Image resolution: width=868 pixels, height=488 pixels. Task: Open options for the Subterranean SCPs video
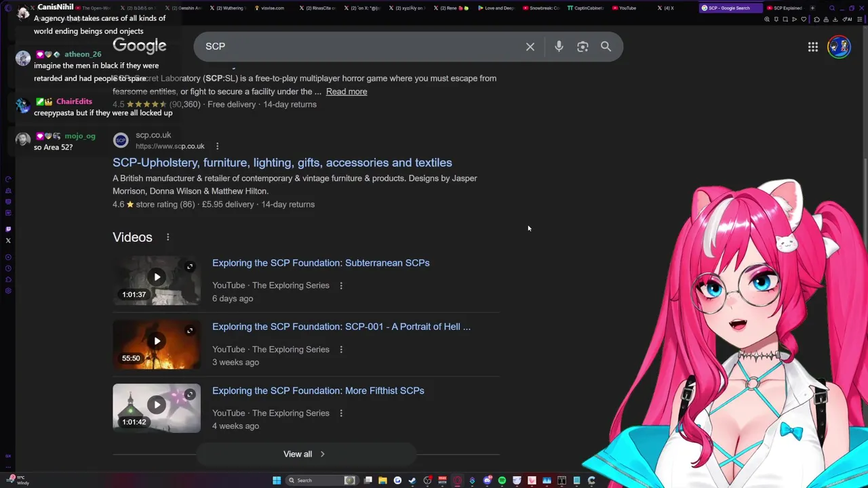[341, 285]
